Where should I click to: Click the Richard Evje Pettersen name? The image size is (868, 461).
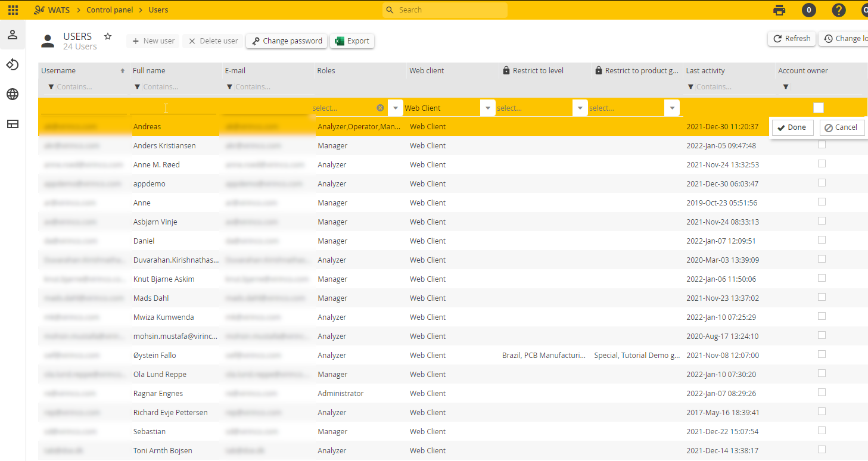(170, 412)
